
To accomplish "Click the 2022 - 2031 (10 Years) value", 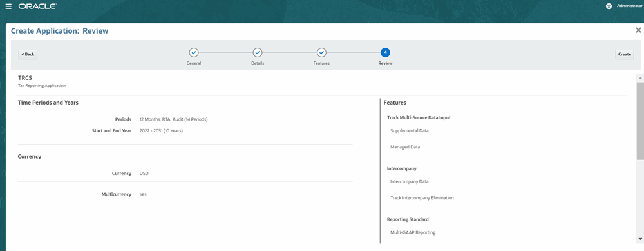I will click(x=162, y=131).
